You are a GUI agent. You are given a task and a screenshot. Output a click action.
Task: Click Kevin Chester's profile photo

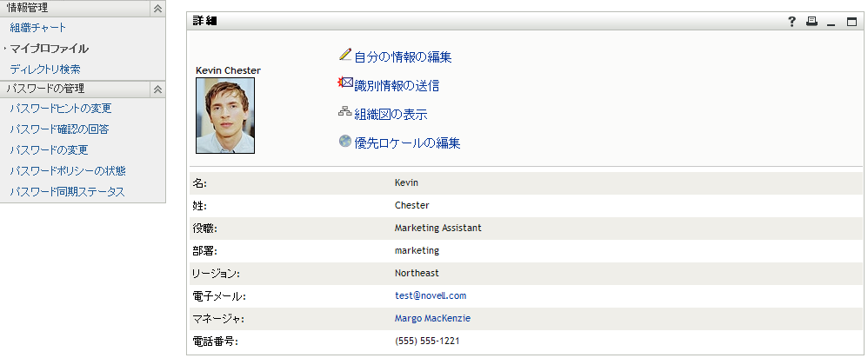(x=225, y=116)
